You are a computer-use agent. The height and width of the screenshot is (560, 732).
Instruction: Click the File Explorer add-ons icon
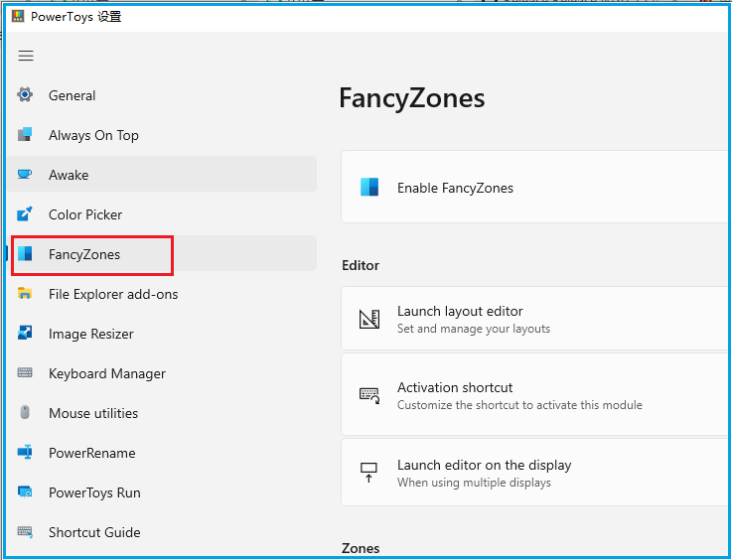click(x=25, y=294)
